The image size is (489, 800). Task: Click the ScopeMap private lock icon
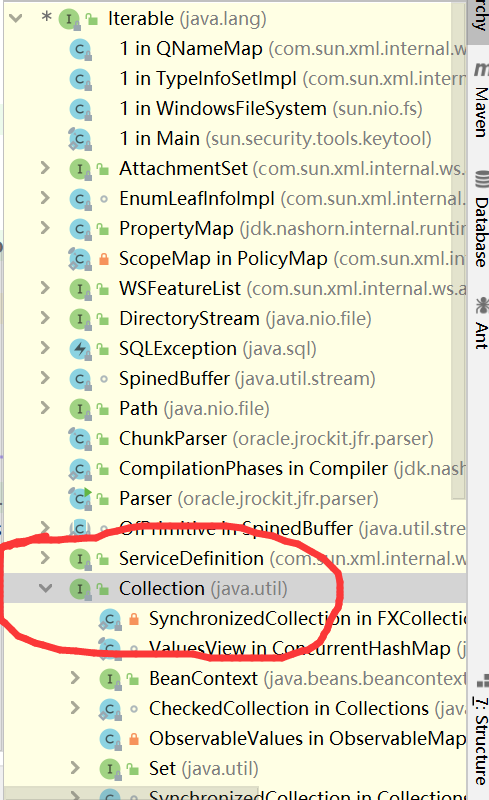[x=104, y=259]
